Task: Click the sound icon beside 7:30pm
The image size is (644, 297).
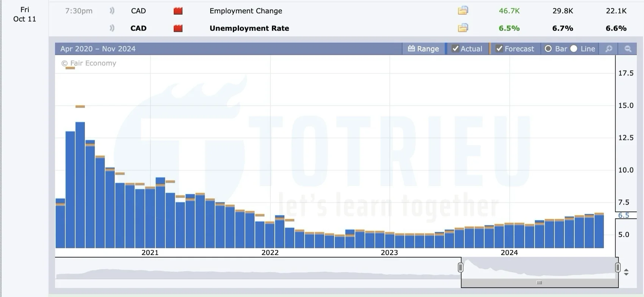Action: tap(112, 11)
